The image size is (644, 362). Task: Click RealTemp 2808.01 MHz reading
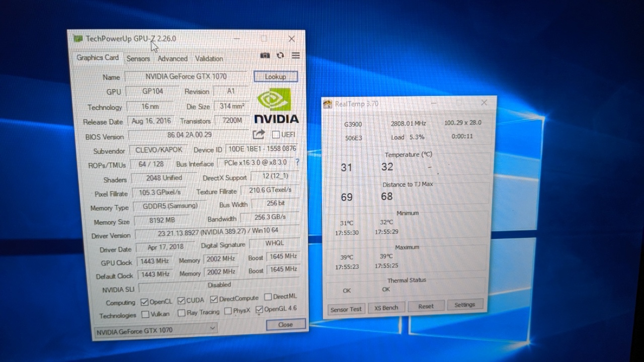pyautogui.click(x=409, y=124)
